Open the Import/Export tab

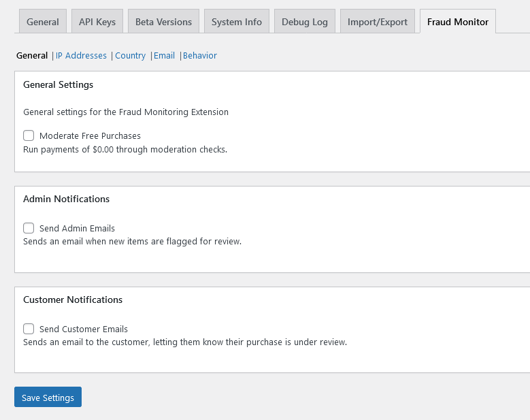(377, 22)
